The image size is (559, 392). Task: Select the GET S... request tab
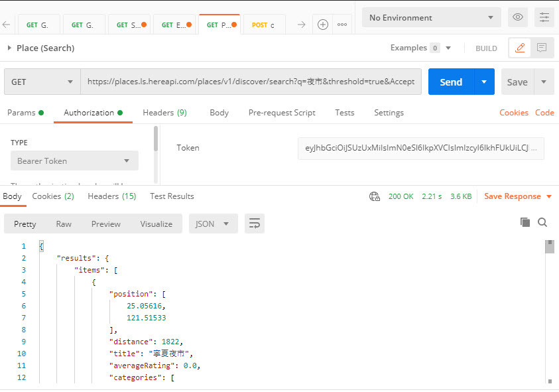(x=131, y=25)
